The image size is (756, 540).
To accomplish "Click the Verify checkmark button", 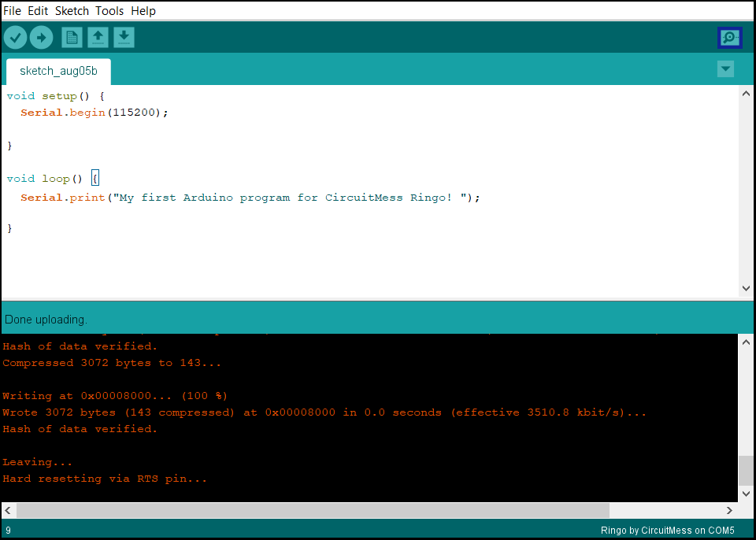I will pyautogui.click(x=16, y=37).
